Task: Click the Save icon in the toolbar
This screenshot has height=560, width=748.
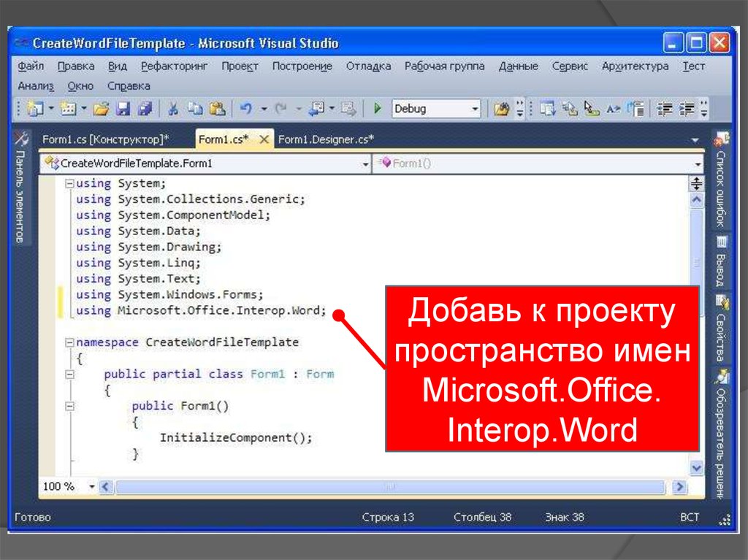Action: point(123,109)
